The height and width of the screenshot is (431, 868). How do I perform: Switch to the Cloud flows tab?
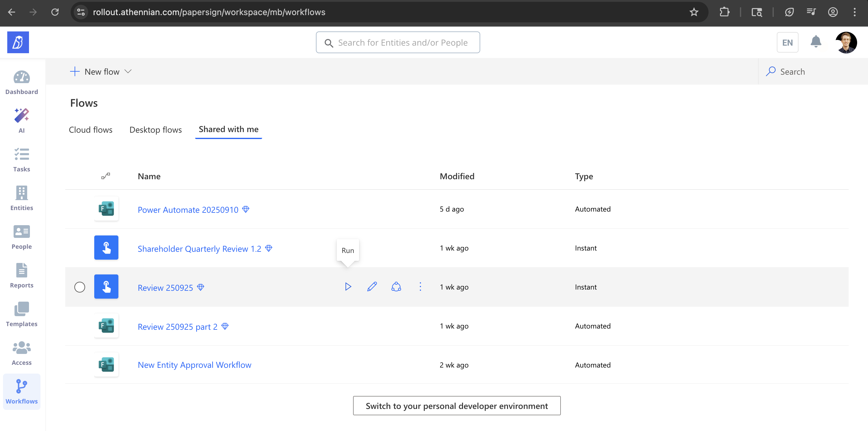click(90, 129)
